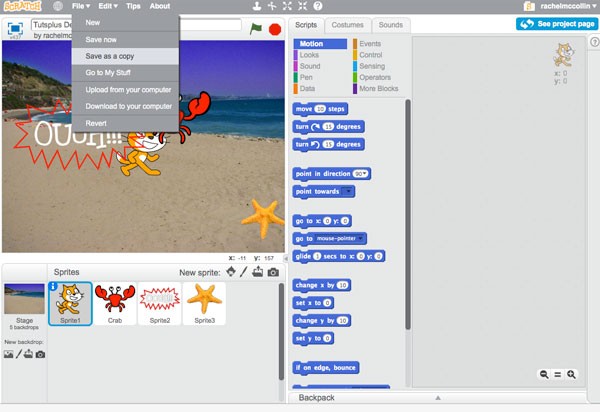Select the Sensing block category

379,66
